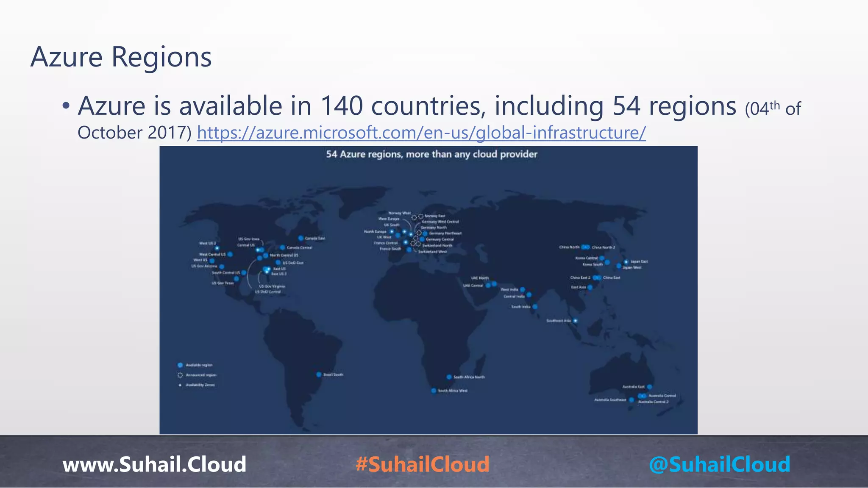The image size is (868, 488).
Task: Click the US Gov Arizona region dot
Action: pos(222,266)
